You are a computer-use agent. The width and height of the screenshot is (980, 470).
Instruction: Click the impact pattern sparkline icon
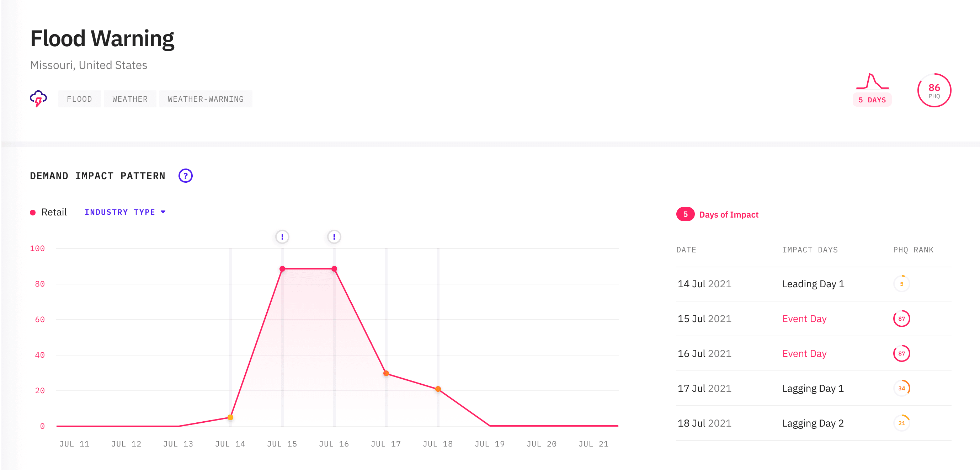872,81
